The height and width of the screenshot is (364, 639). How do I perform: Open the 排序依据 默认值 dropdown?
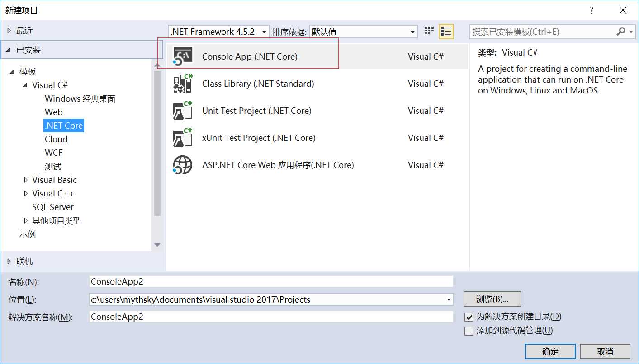363,32
